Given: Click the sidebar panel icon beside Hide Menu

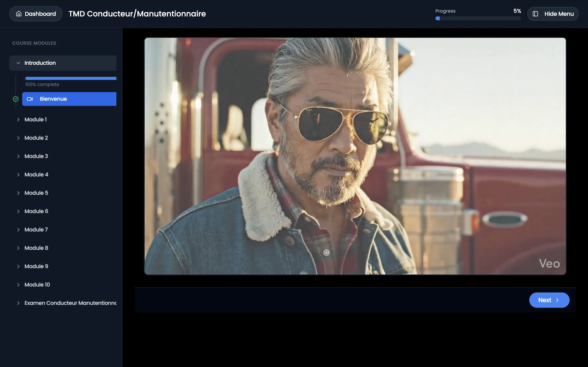Looking at the screenshot, I should pos(535,14).
